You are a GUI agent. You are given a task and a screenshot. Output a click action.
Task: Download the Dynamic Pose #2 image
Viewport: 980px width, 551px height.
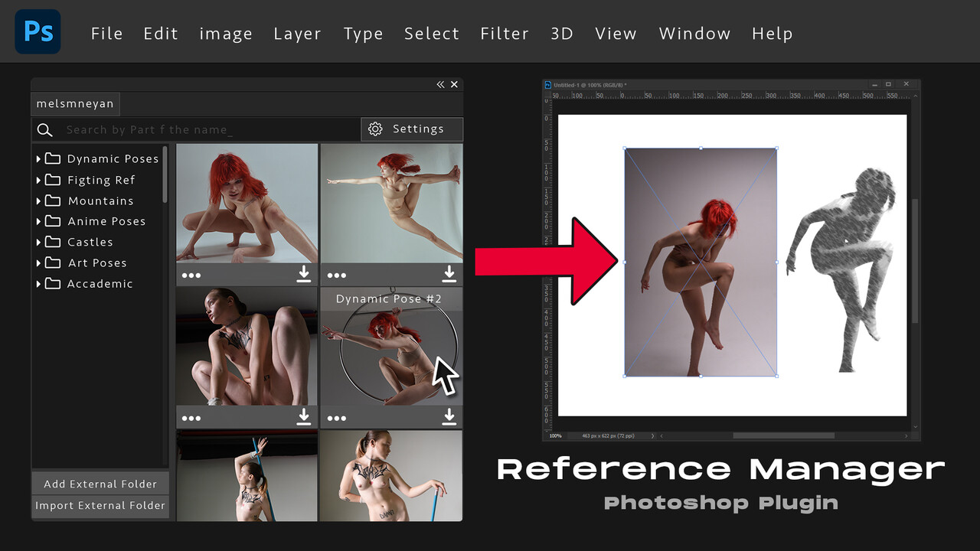click(449, 417)
